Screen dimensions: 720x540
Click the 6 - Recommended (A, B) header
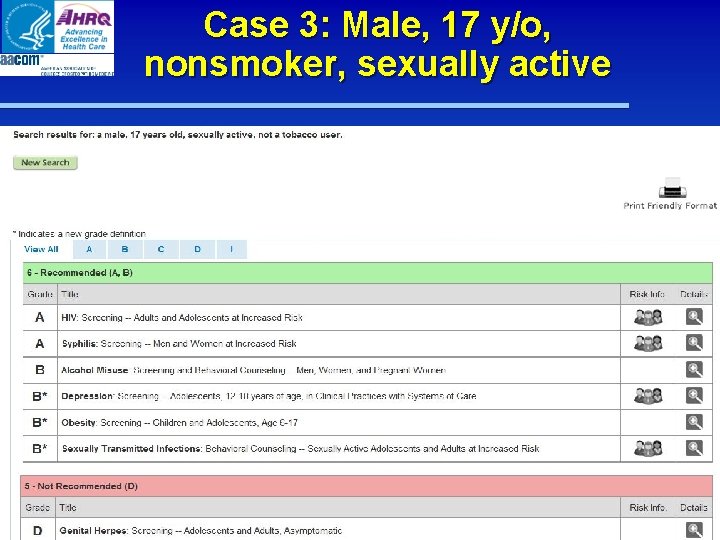click(368, 273)
